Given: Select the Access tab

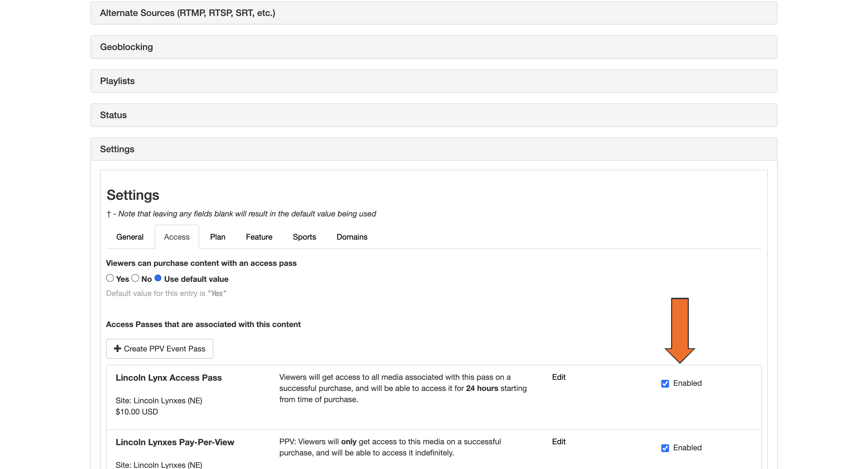Looking at the screenshot, I should point(177,237).
